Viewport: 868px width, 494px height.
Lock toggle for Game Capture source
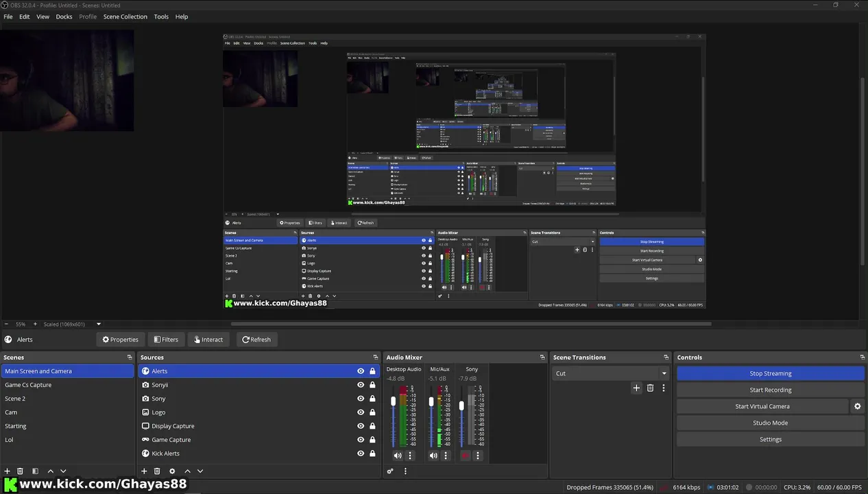pos(372,440)
